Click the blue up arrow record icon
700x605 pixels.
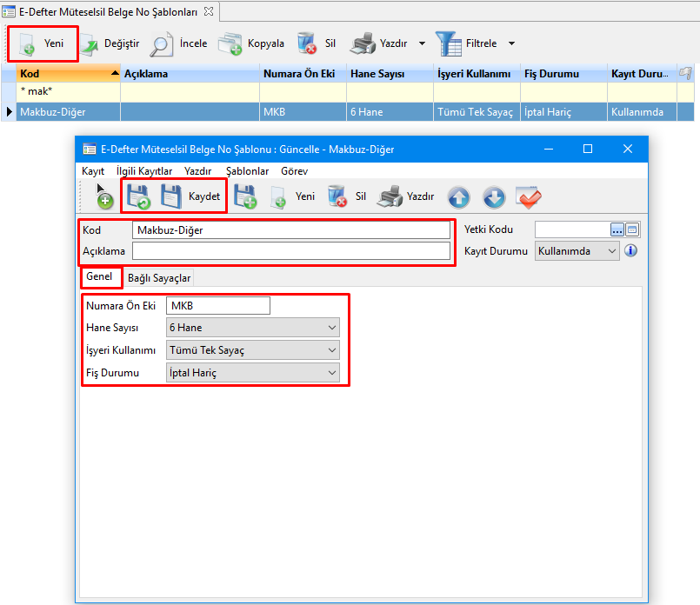click(458, 197)
